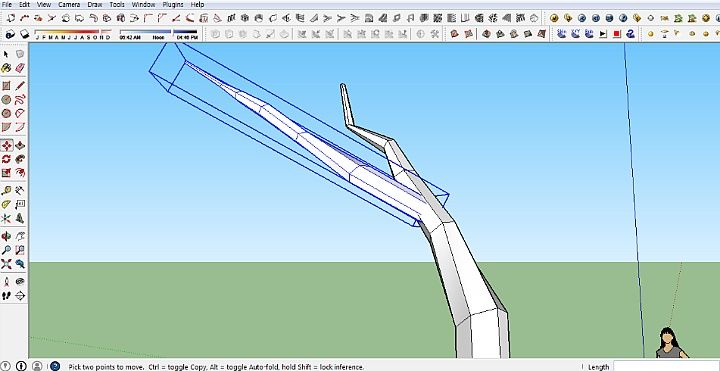This screenshot has width=720, height=371.
Task: Activate the Follow Me tool
Action: [20, 159]
